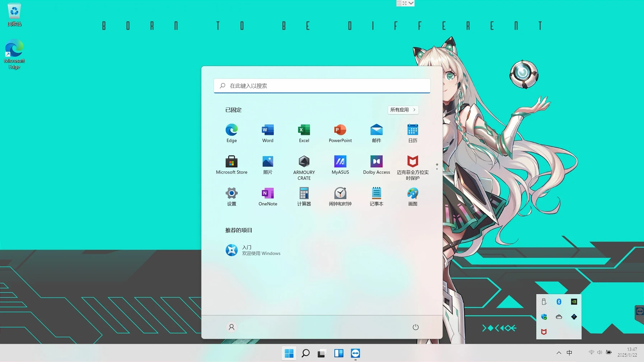Open 设置 settings app
This screenshot has width=644, height=362.
[x=232, y=196]
